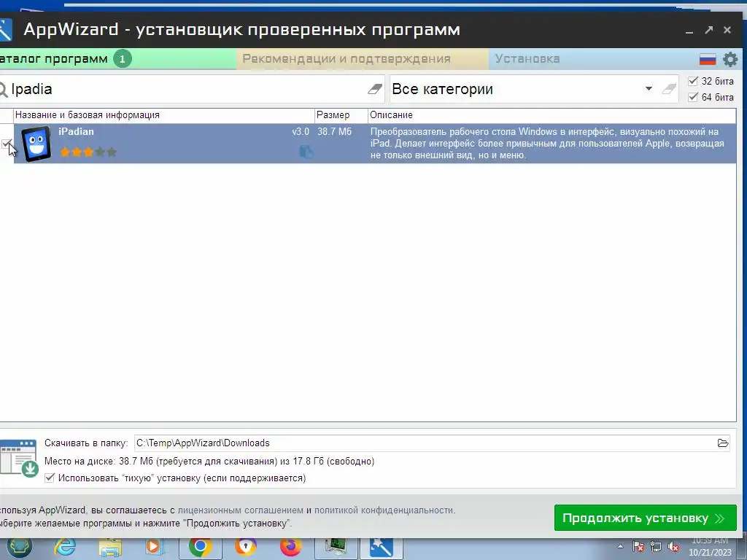Viewport: 747px width, 560px height.
Task: Switch to Каталог программ tab
Action: (x=117, y=58)
